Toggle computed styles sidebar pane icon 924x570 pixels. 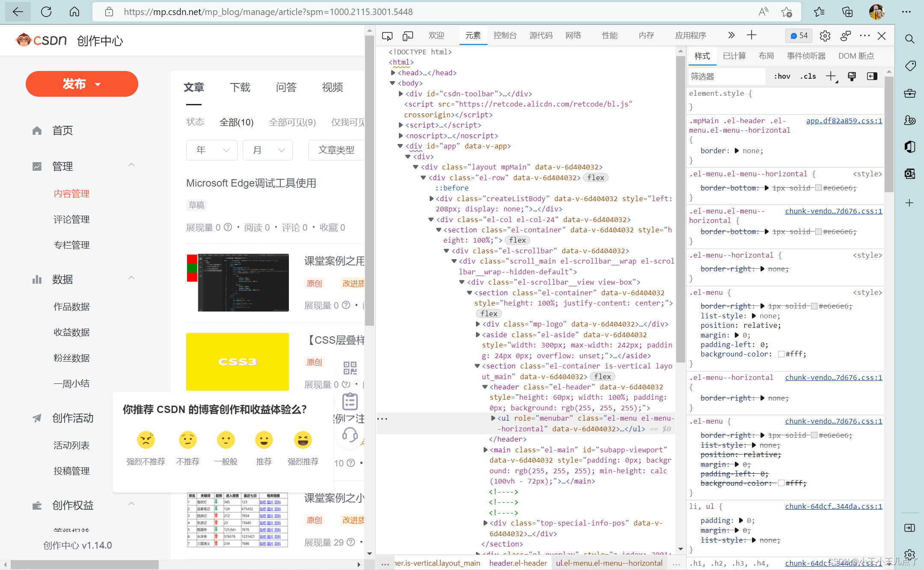872,76
